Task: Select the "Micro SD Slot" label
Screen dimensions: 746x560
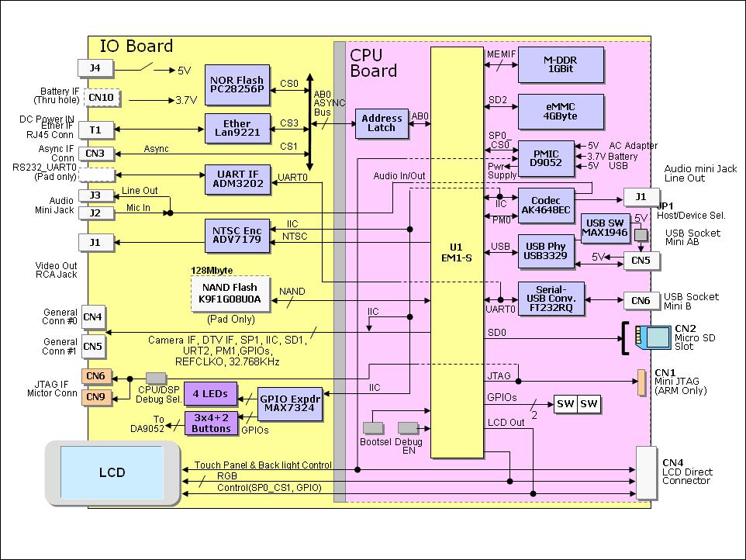Action: [x=695, y=342]
